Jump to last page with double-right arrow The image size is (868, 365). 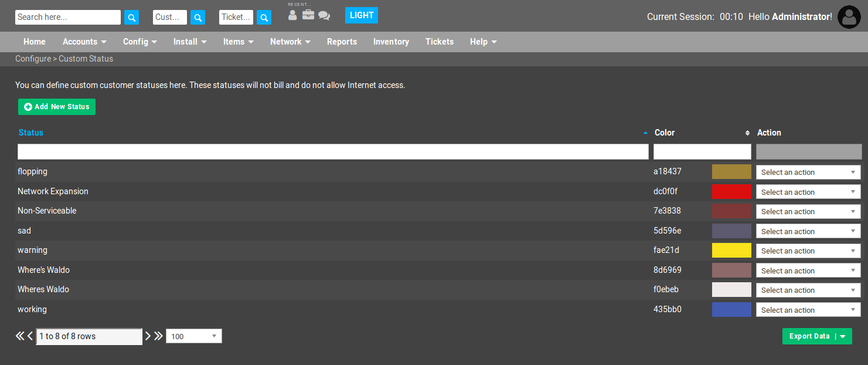point(159,336)
